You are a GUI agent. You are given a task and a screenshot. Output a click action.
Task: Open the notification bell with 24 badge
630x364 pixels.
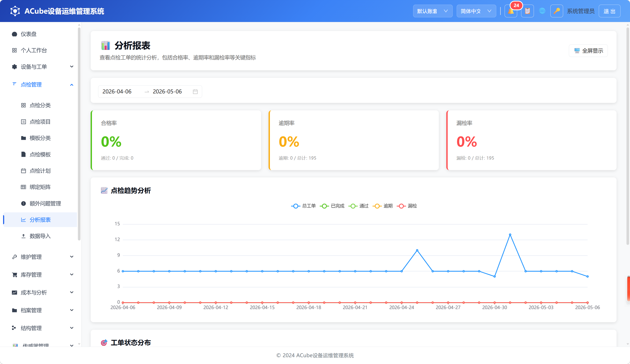click(511, 11)
